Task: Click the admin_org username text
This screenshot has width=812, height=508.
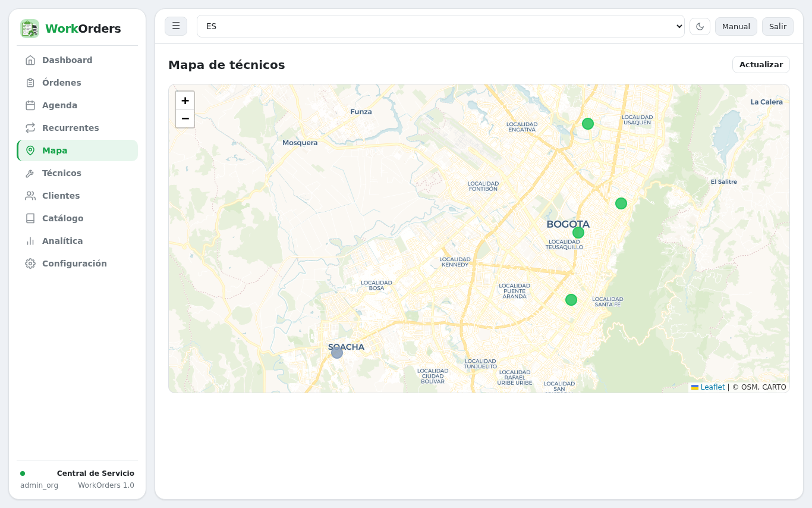Action: (x=39, y=485)
